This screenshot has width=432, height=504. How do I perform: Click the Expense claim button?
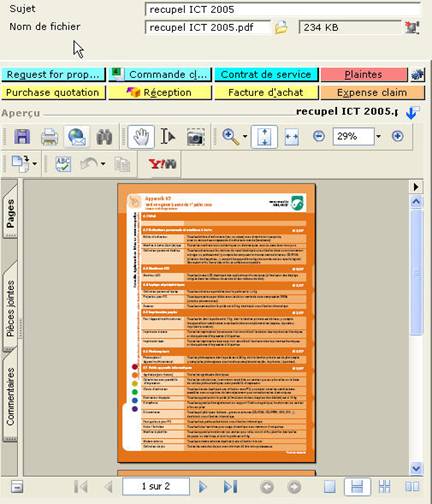point(372,92)
